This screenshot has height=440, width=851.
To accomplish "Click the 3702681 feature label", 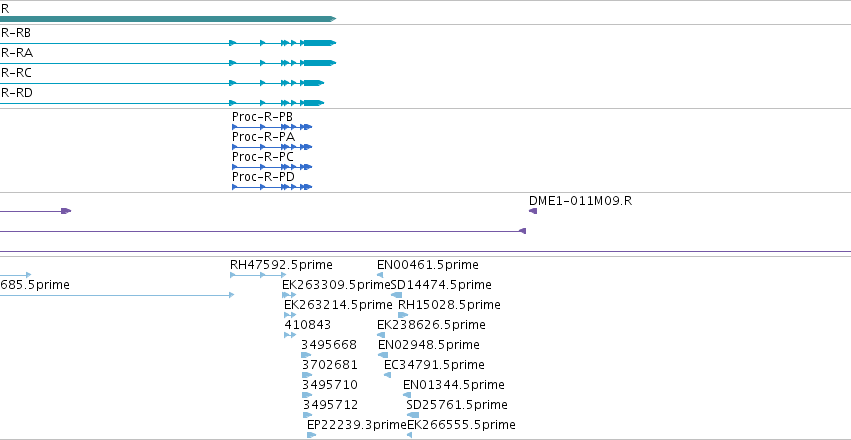I will point(330,365).
